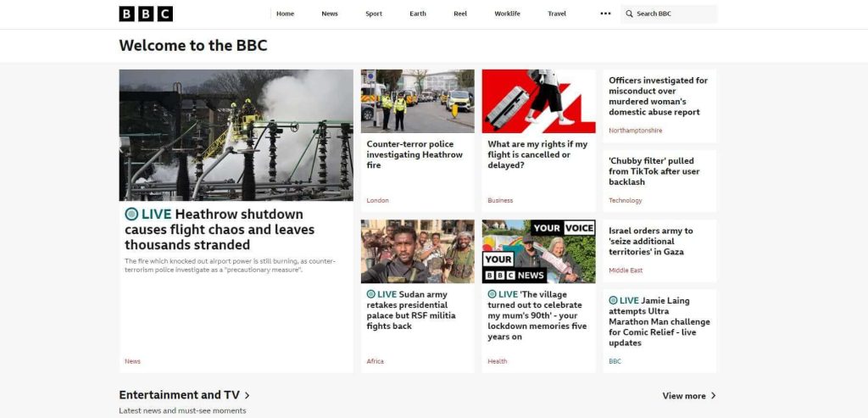Click the BBC logo
The image size is (868, 418).
coord(146,14)
